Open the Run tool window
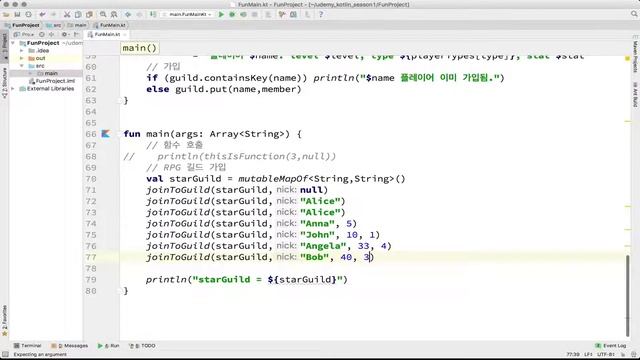The width and height of the screenshot is (640, 360). coord(109,346)
